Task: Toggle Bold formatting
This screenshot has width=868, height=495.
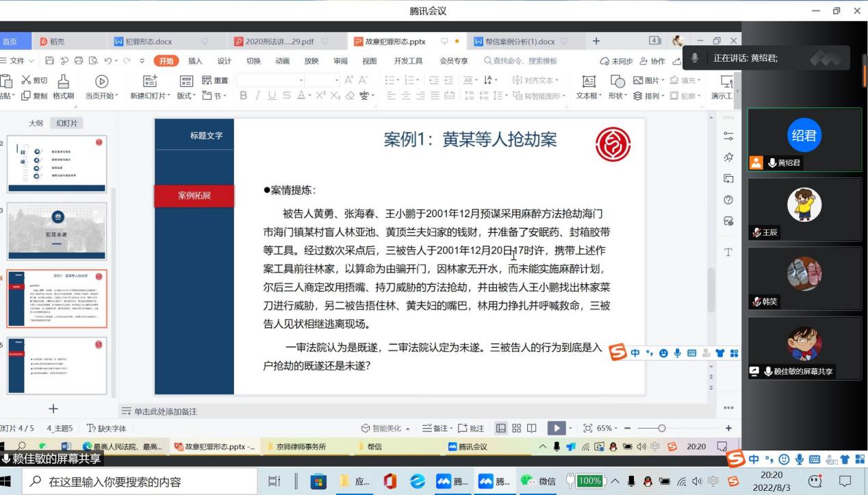Action: 242,96
